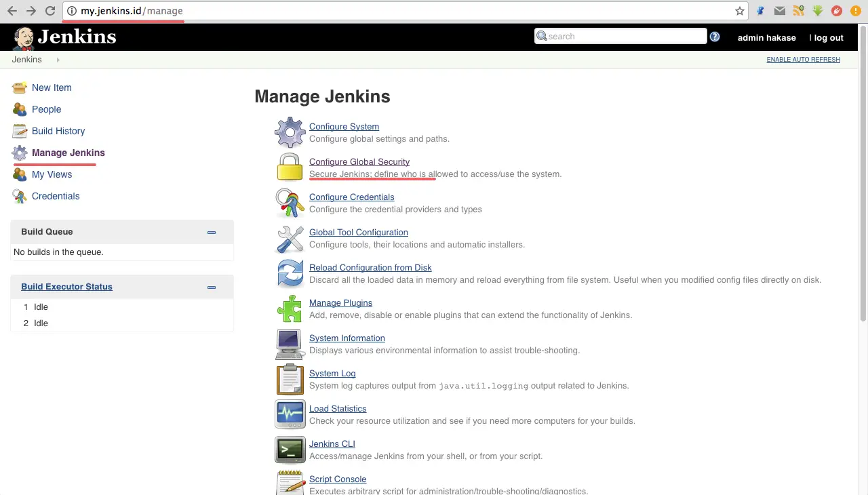Open the Manage Plugins link

[340, 303]
